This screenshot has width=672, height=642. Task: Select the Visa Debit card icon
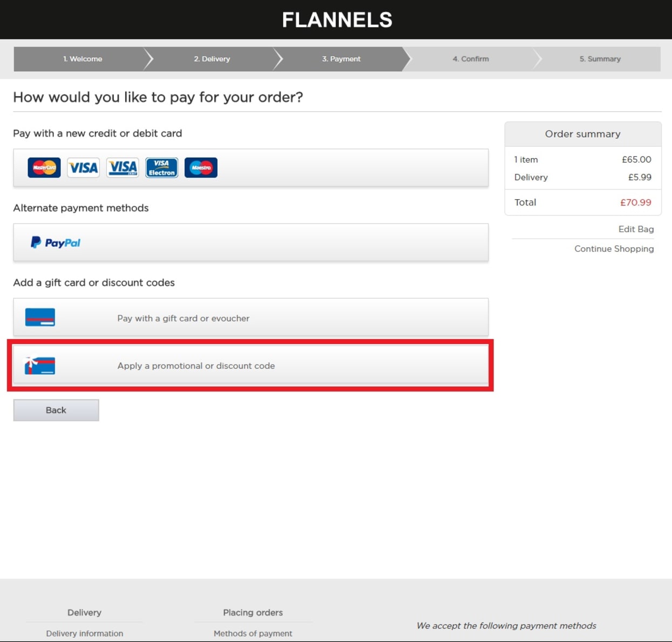[x=123, y=168]
